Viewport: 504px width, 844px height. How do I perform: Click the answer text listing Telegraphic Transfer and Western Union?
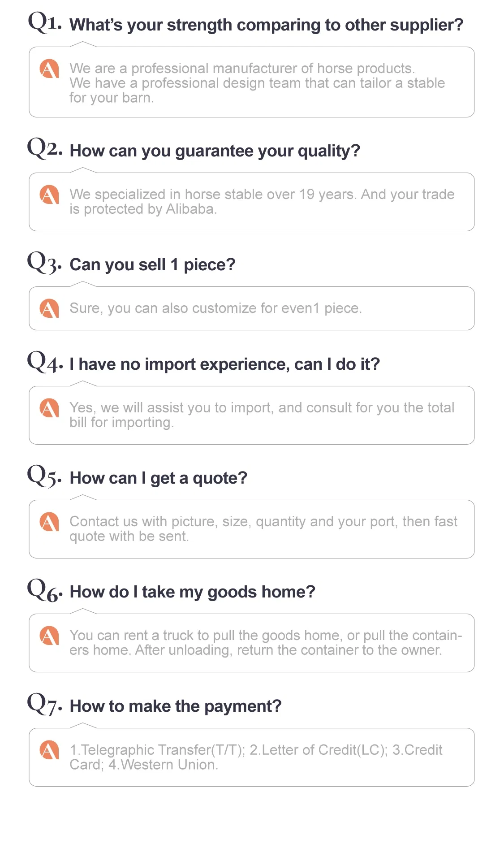coord(255,757)
